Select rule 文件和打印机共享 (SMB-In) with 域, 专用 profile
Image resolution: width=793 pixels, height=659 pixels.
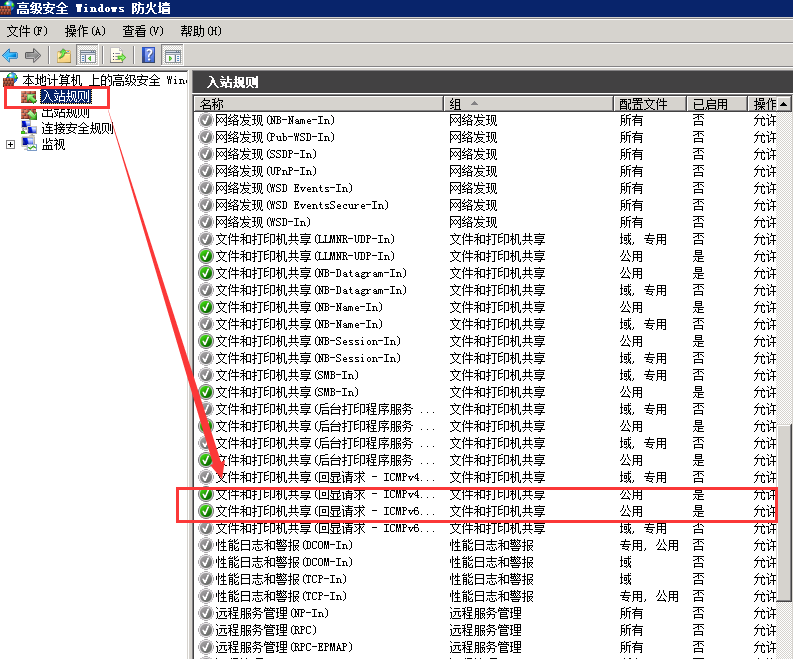[287, 375]
